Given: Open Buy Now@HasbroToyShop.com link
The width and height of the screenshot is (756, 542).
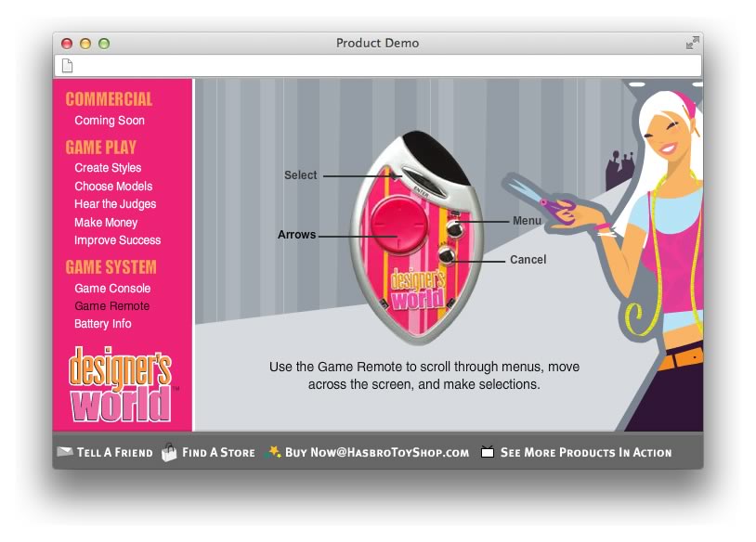Looking at the screenshot, I should 377,452.
